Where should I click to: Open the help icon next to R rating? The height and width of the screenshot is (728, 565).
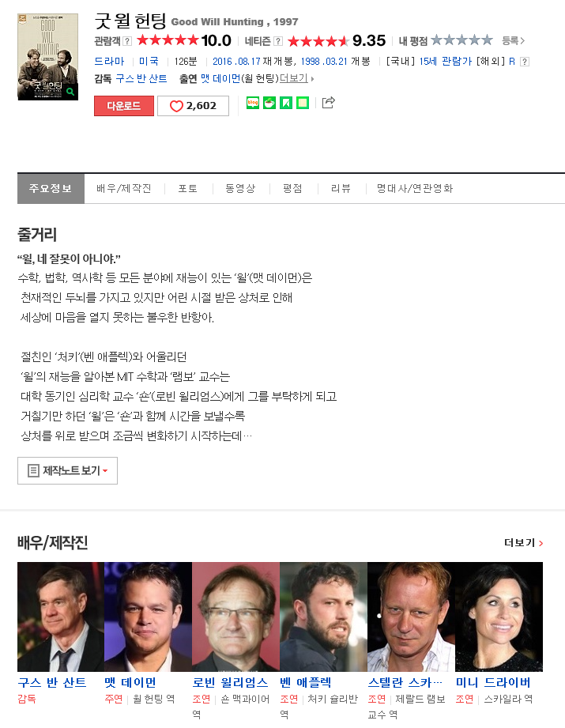point(525,62)
